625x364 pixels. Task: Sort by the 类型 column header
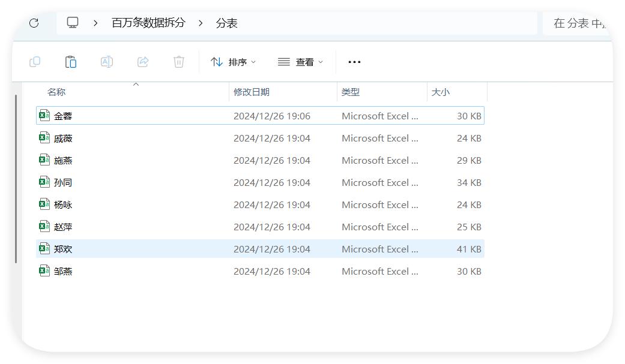tap(351, 92)
